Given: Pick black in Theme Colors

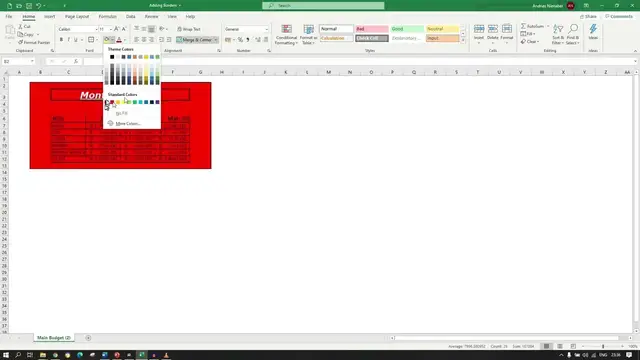Looking at the screenshot, I should tap(112, 57).
